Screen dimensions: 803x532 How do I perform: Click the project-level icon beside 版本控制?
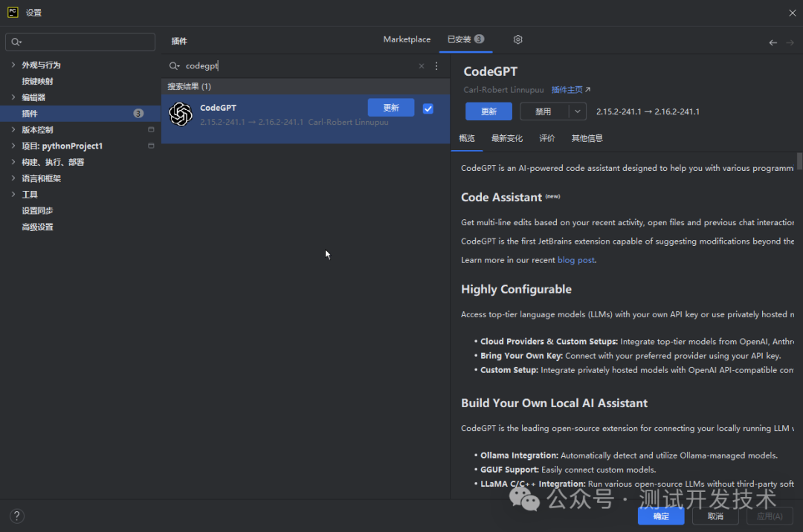point(151,129)
